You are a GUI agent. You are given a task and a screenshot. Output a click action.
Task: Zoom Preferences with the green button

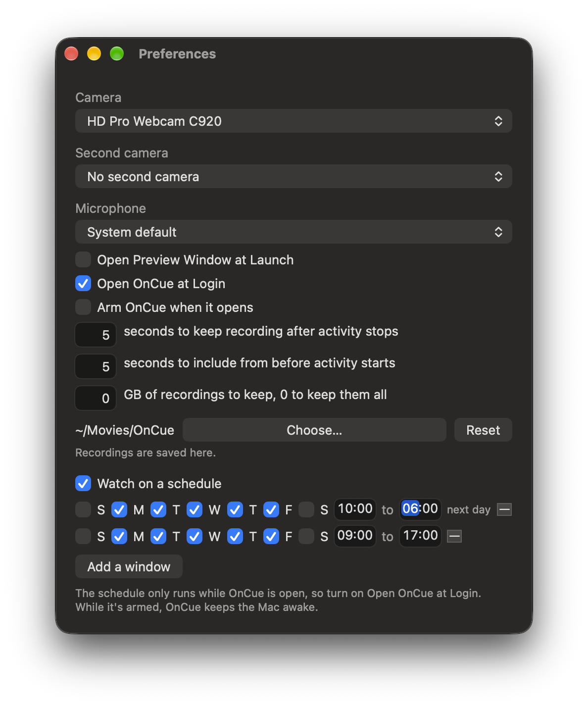(117, 53)
